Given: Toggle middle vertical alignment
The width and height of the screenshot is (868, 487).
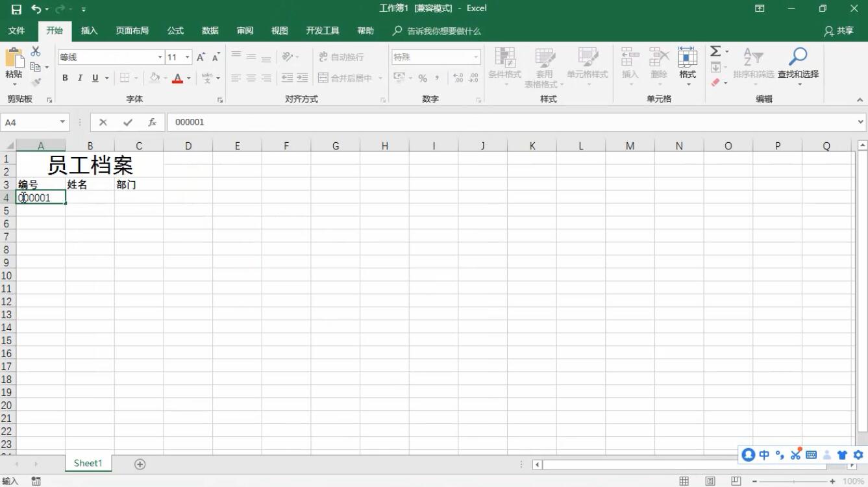Looking at the screenshot, I should (x=251, y=57).
